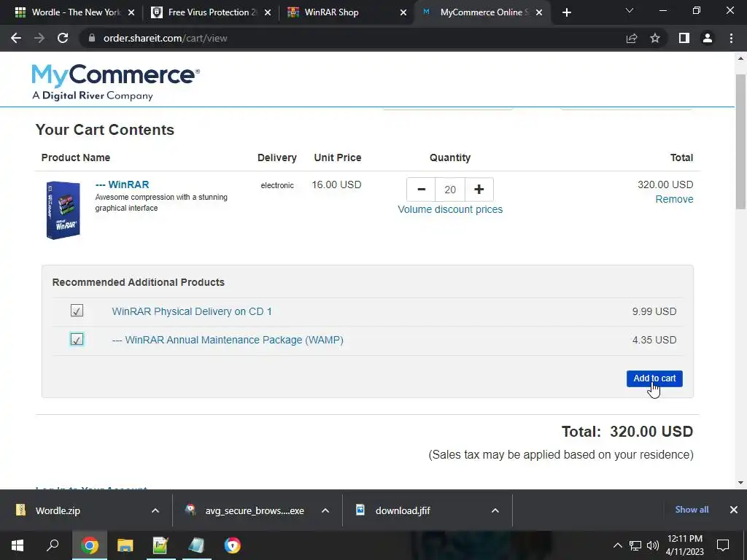The width and height of the screenshot is (747, 560).
Task: Go back using the browser back arrow
Action: tap(16, 38)
